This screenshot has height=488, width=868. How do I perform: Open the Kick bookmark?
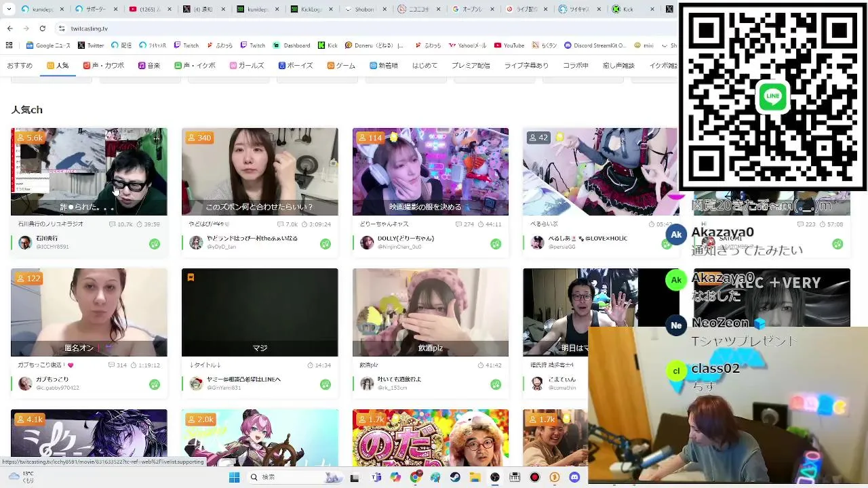[328, 45]
